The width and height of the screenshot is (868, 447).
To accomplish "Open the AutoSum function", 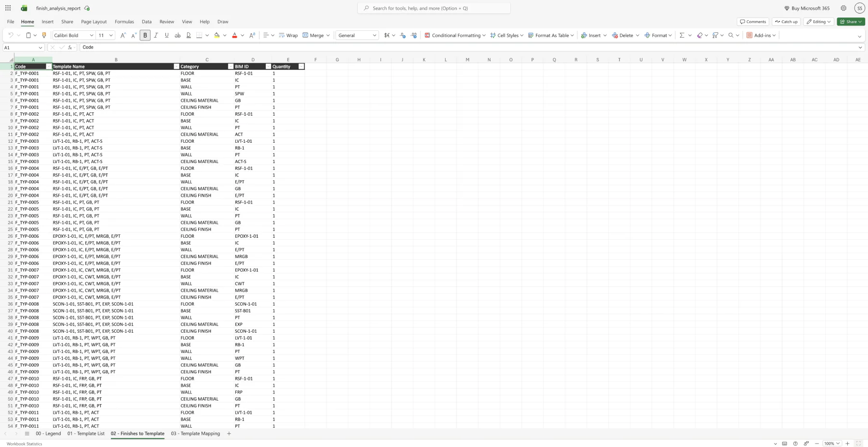I will (x=682, y=35).
